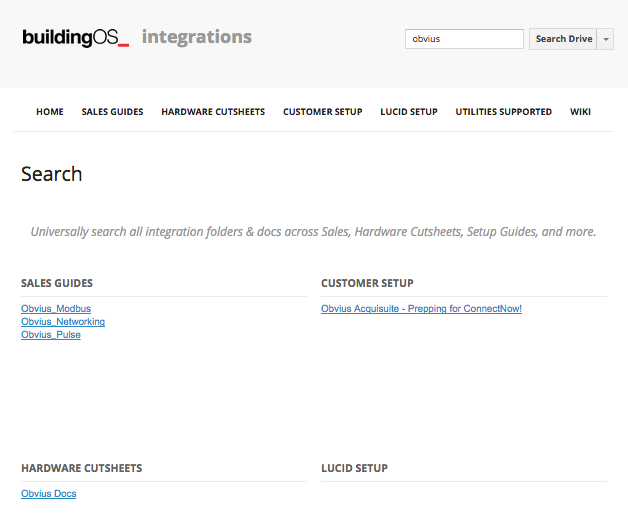Image resolution: width=628 pixels, height=520 pixels.
Task: Click the buildingOS logo
Action: (x=75, y=37)
